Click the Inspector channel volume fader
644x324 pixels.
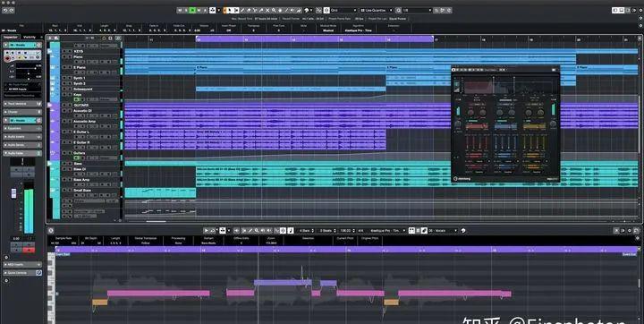tap(13, 192)
